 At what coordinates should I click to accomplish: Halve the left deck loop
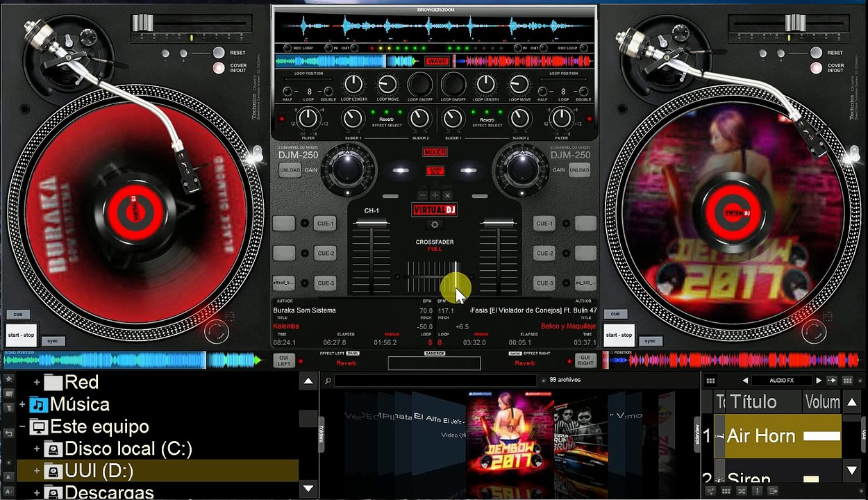[287, 92]
